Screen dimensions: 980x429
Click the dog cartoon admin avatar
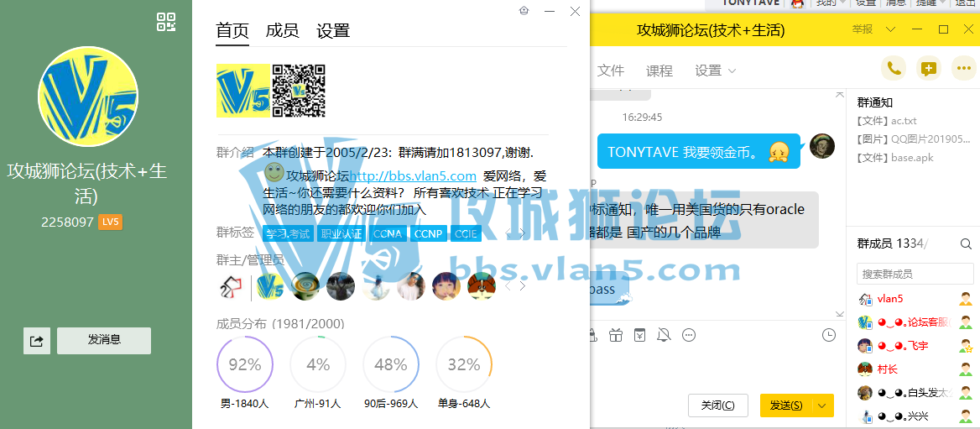tap(482, 286)
